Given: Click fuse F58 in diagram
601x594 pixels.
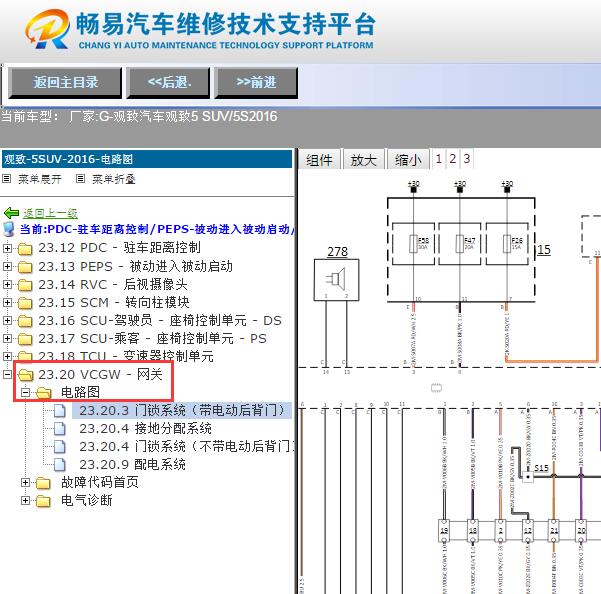Looking at the screenshot, I should tap(414, 244).
